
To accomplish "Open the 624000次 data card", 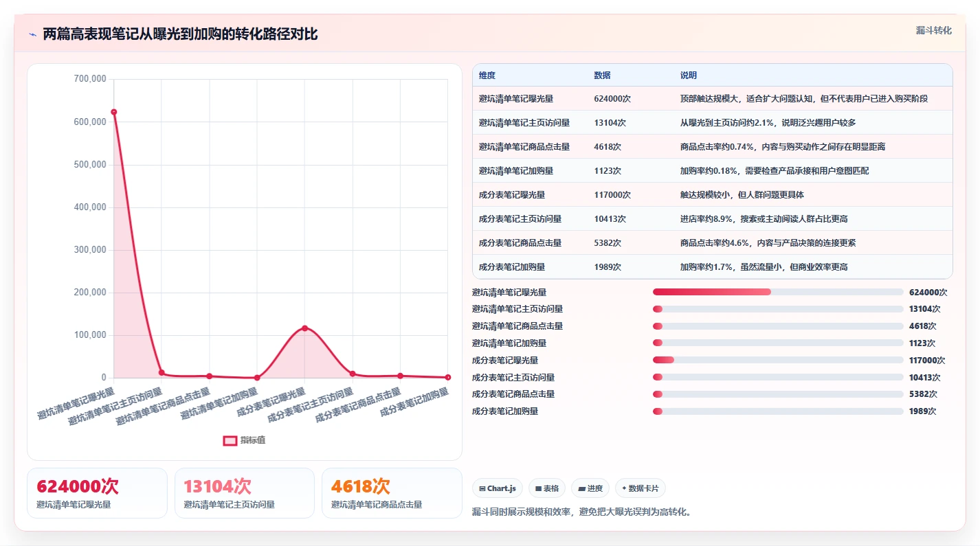I will coord(97,493).
